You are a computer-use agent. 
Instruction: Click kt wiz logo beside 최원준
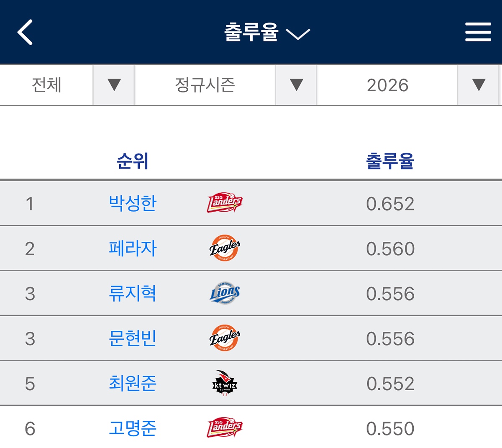click(x=225, y=383)
